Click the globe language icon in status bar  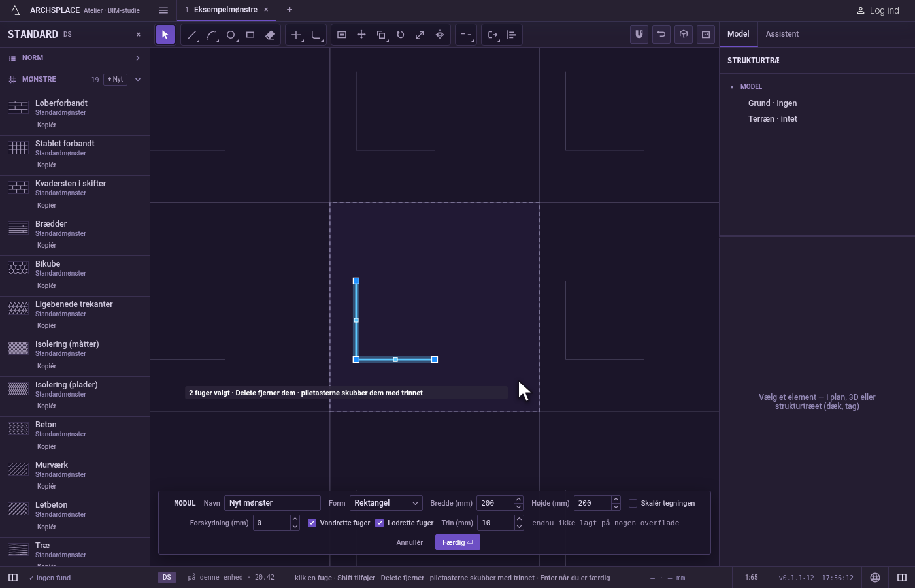point(875,578)
